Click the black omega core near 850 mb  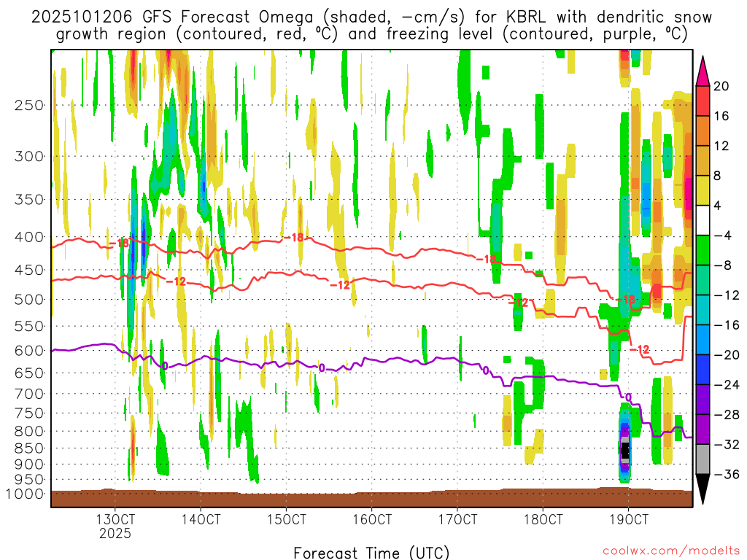click(624, 450)
